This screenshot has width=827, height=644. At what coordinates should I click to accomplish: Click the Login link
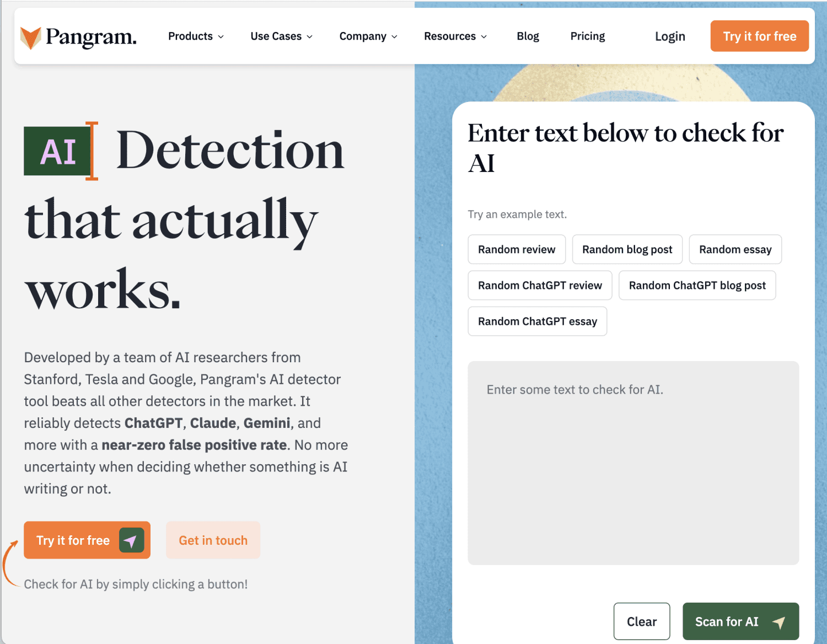[670, 36]
